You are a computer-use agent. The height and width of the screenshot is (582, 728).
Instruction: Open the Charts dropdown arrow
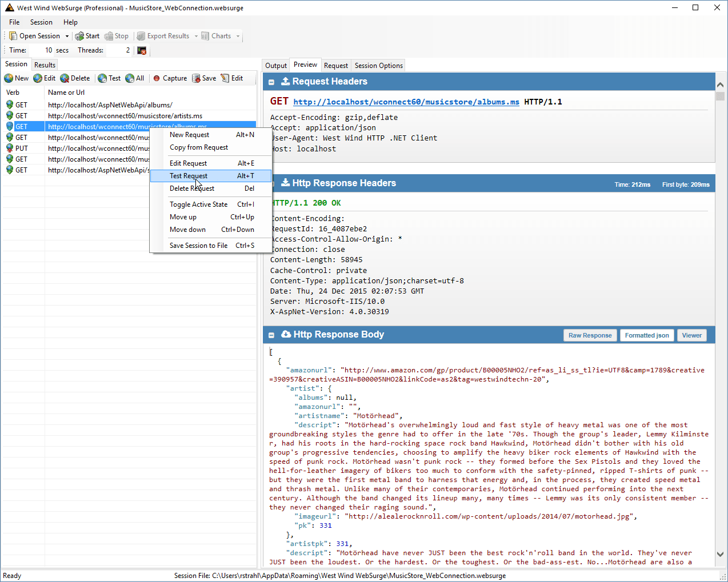pos(238,36)
